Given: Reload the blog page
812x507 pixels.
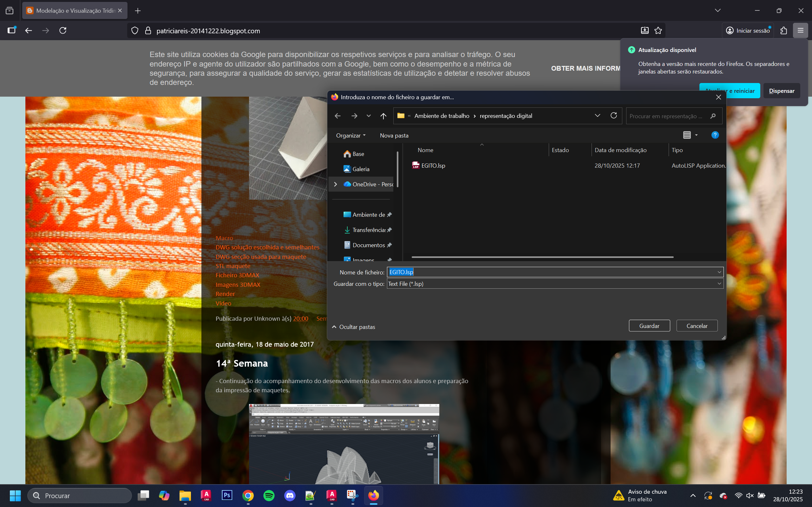Looking at the screenshot, I should point(63,30).
